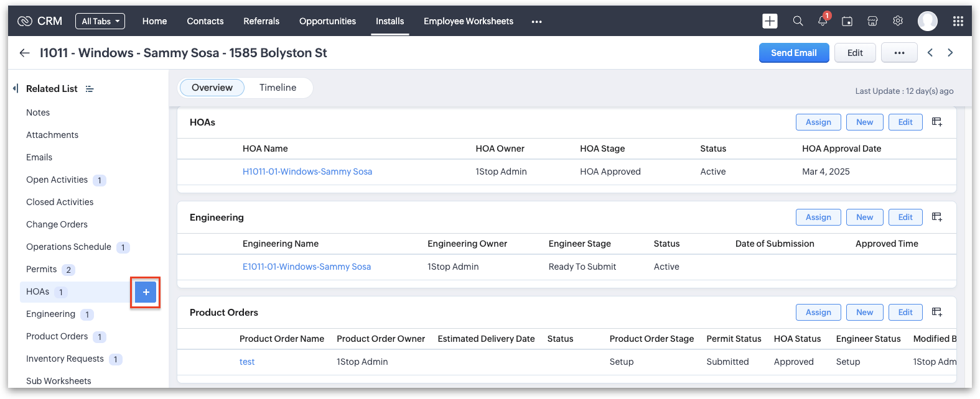Screen dimensions: 980x399
Task: Open the H1011-01-Windows-Sammy Sosa link
Action: click(x=307, y=172)
